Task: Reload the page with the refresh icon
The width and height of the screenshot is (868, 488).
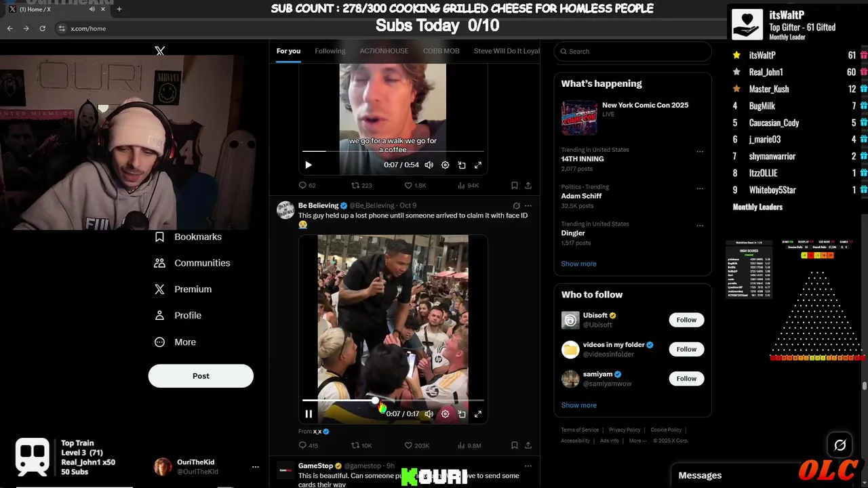Action: coord(42,28)
